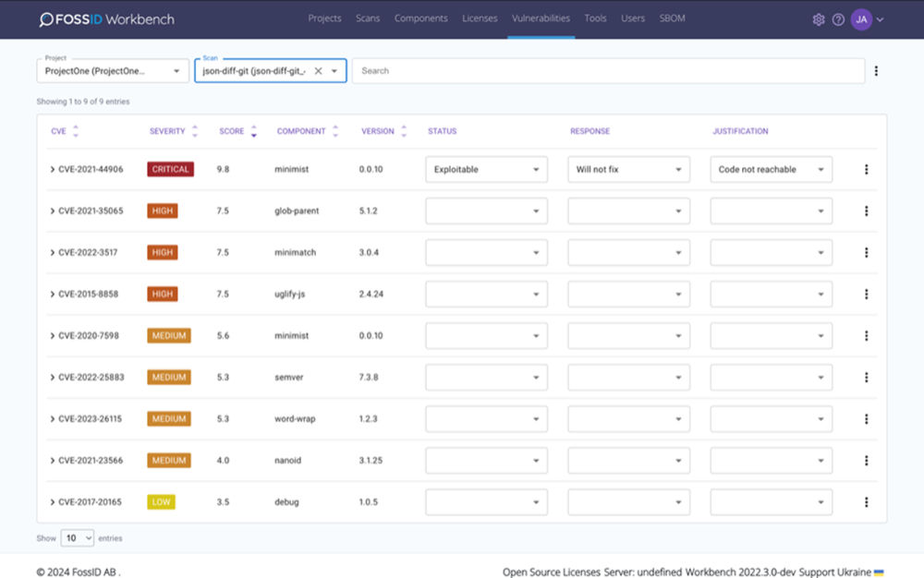Expand details of CVE-2022-3517 row
The image size is (924, 578).
pos(53,252)
